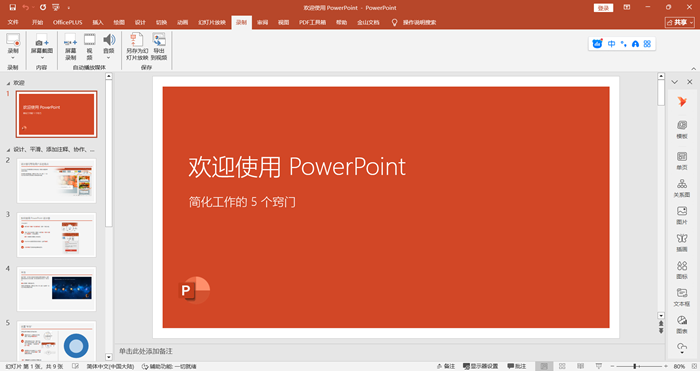The width and height of the screenshot is (700, 371).
Task: Switch to the PDF工具箱 ribbon tab
Action: pyautogui.click(x=312, y=22)
